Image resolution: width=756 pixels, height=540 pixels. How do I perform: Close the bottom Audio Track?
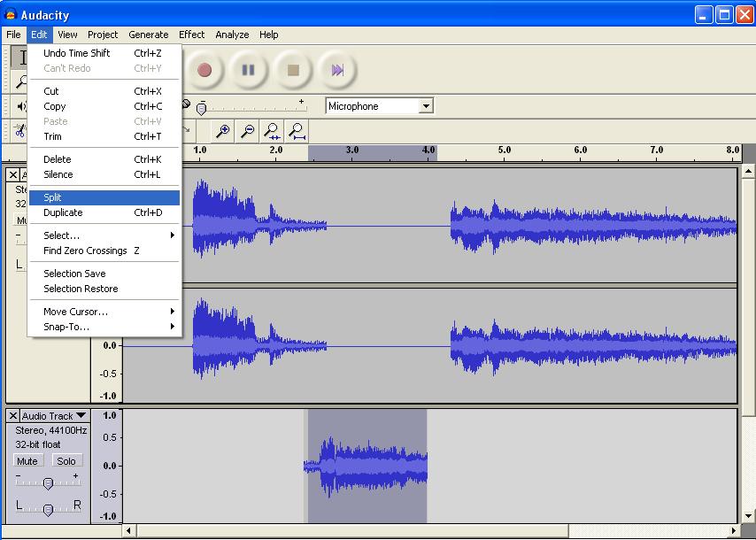coord(12,416)
